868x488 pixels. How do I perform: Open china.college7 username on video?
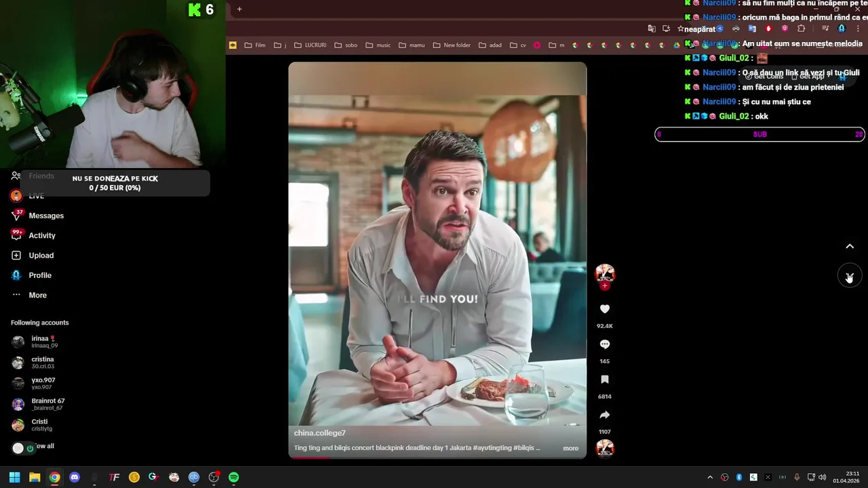click(319, 433)
